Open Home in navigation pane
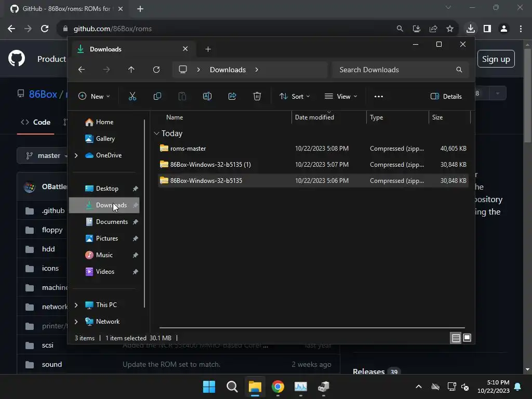This screenshot has height=399, width=532. coord(104,122)
